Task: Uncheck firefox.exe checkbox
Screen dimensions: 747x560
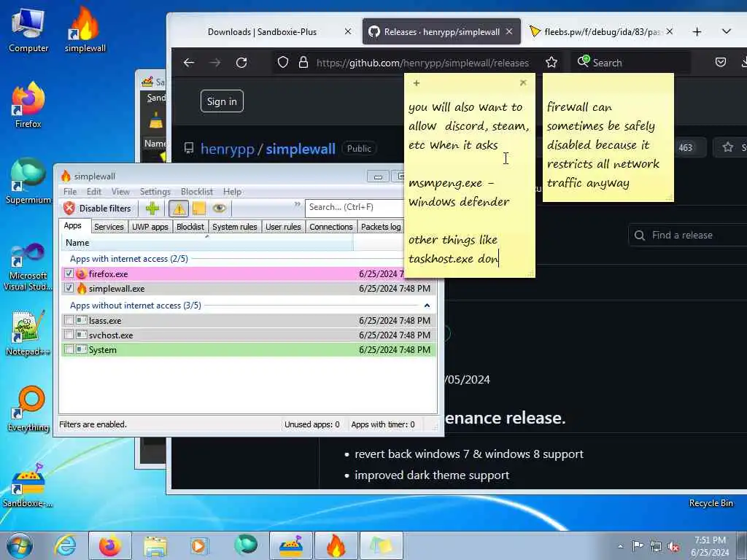Action: 69,273
